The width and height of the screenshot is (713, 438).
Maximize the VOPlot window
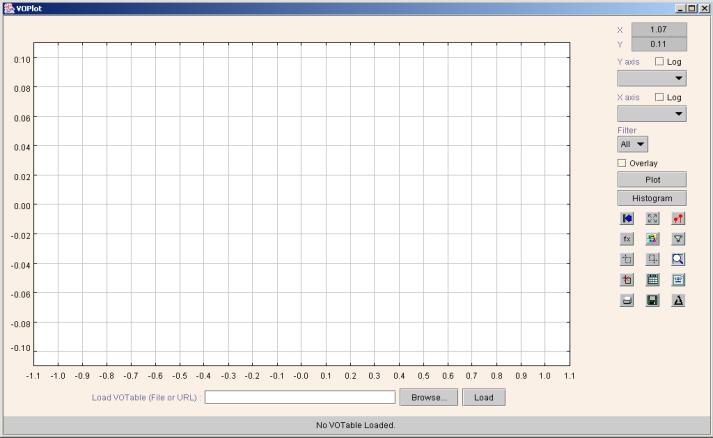tap(692, 8)
